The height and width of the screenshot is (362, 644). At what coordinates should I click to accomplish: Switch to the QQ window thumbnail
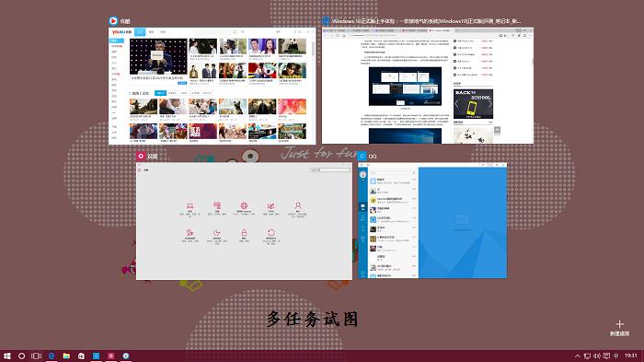432,220
